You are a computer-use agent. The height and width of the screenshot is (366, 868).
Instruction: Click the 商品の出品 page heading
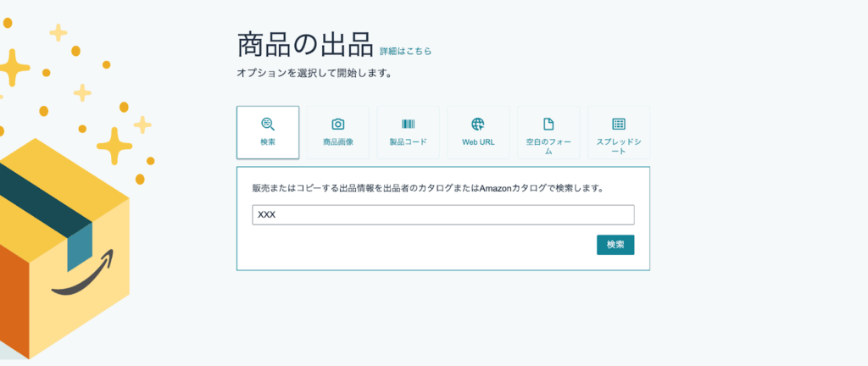[305, 46]
